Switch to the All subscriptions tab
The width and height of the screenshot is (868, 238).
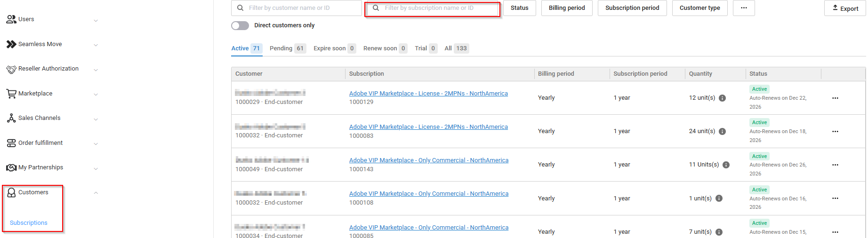pyautogui.click(x=456, y=48)
